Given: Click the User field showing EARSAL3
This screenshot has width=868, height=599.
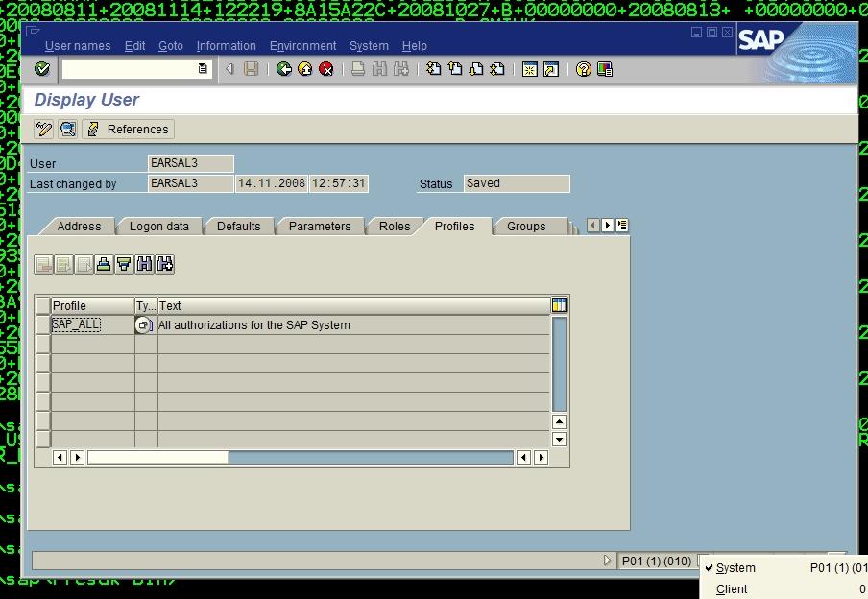Looking at the screenshot, I should [x=191, y=163].
